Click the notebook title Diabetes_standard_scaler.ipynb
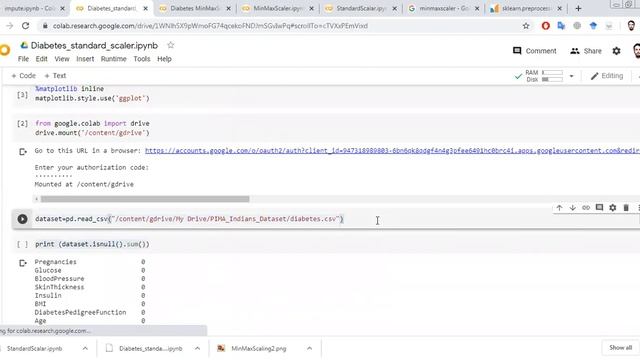 click(x=94, y=45)
